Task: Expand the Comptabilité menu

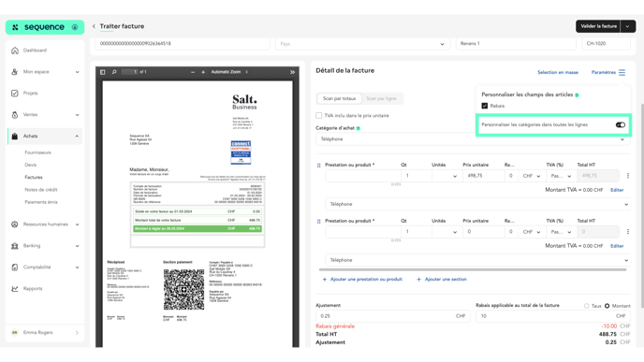Action: (77, 268)
